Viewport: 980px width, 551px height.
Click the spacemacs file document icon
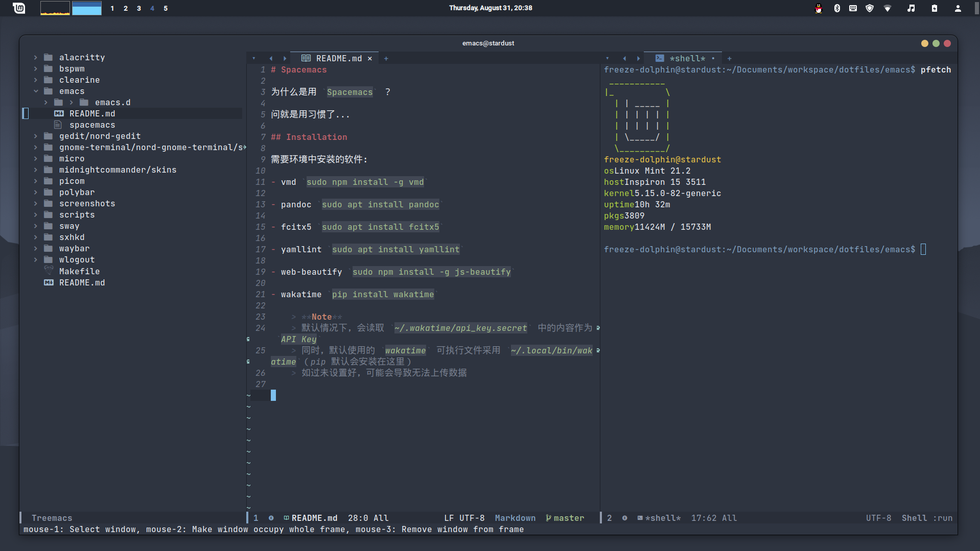[58, 125]
